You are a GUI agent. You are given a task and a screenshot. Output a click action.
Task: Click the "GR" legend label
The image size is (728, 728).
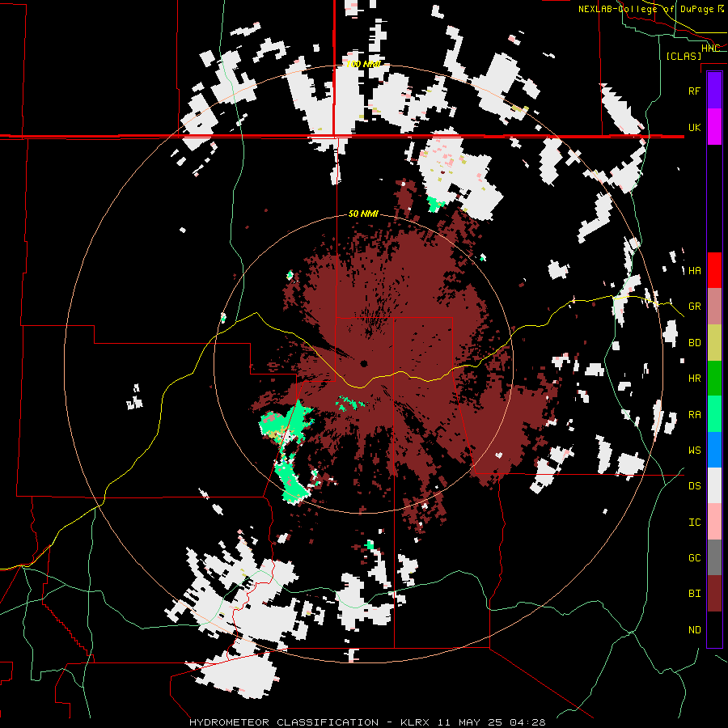click(694, 307)
